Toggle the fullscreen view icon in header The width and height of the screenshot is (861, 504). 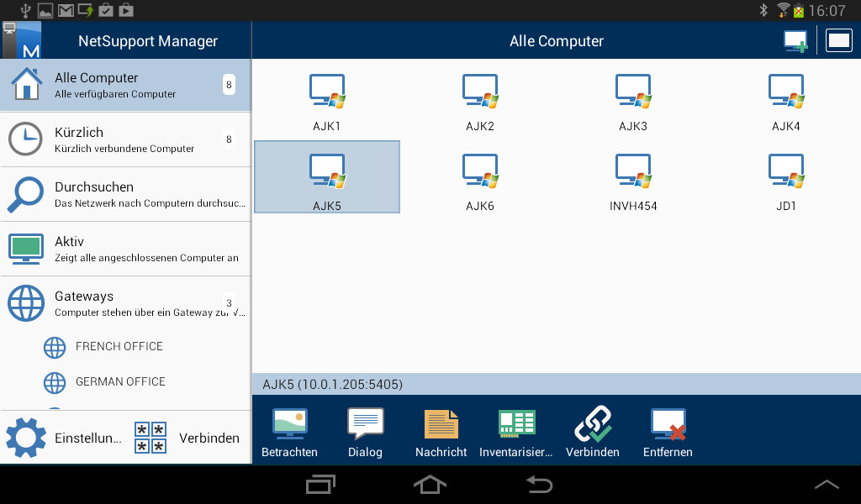coord(839,41)
